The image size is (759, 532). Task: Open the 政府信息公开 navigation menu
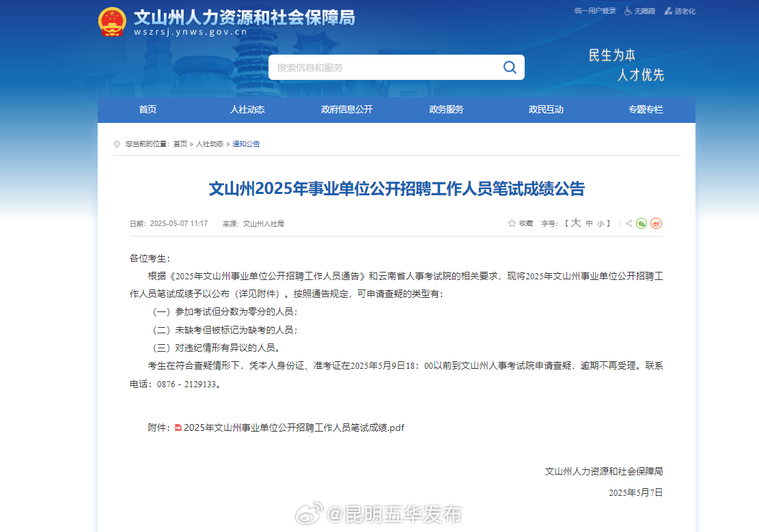[346, 109]
